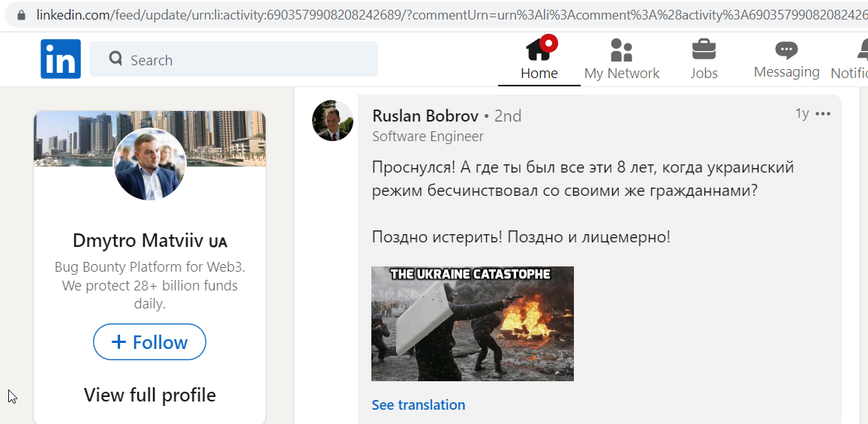Viewport: 868px width, 424px height.
Task: Click the Search input field
Action: pyautogui.click(x=233, y=59)
